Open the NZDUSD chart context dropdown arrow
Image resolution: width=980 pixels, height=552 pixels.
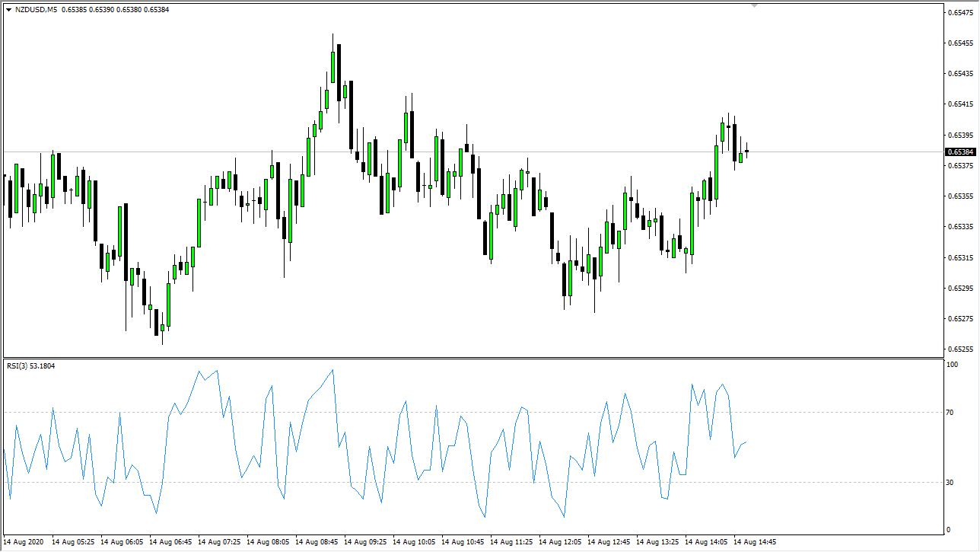(8, 9)
